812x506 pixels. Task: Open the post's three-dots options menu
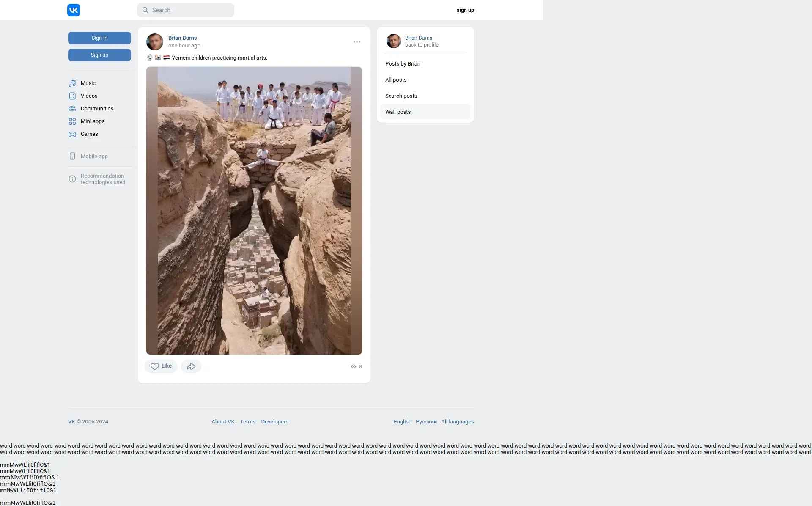357,42
